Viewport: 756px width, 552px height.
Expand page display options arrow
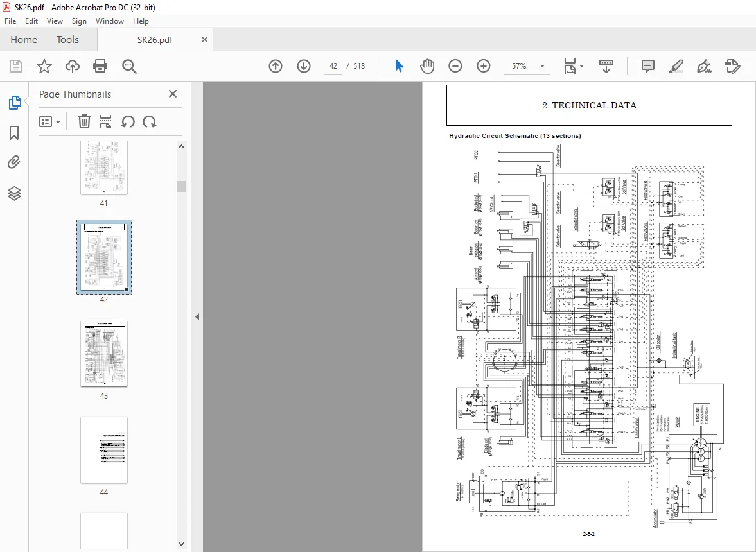tap(581, 66)
